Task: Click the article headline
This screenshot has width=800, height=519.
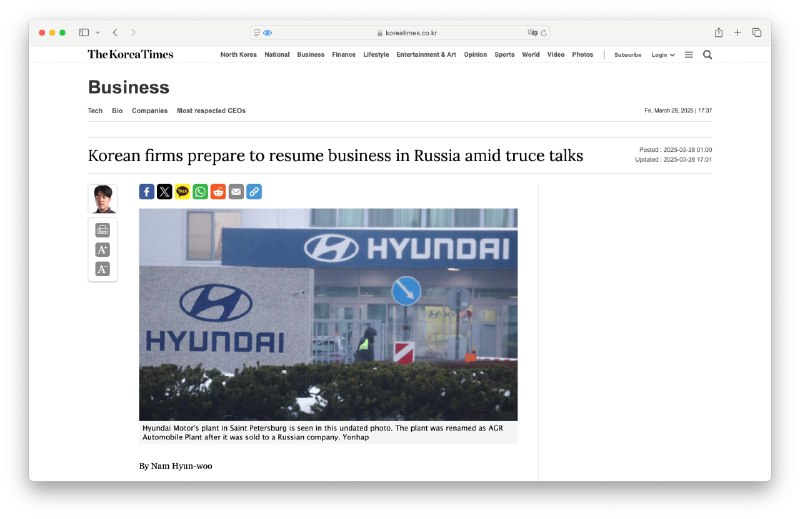Action: [335, 156]
